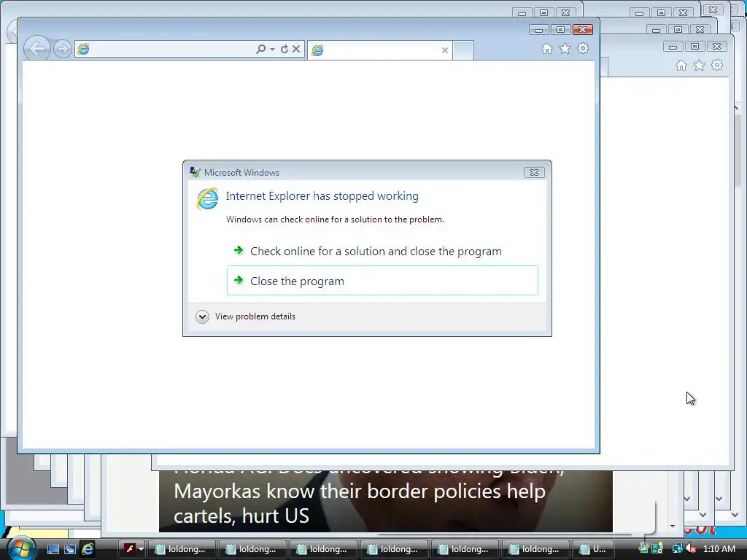Expand View problem details
The height and width of the screenshot is (560, 747).
click(x=245, y=316)
